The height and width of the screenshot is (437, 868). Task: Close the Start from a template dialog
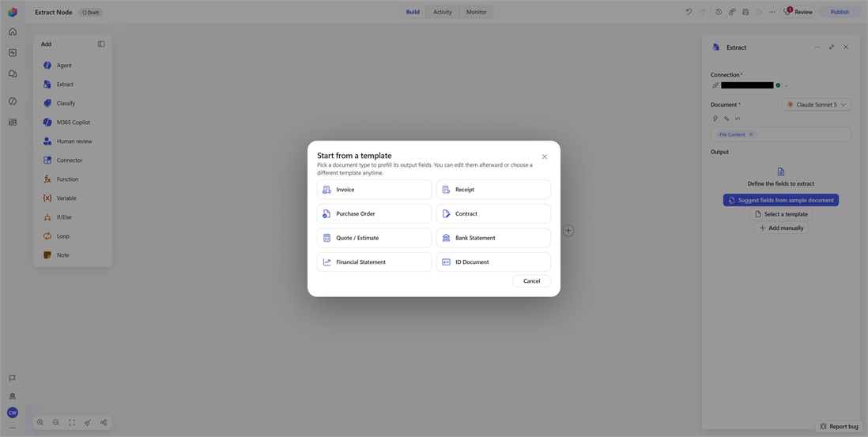545,156
